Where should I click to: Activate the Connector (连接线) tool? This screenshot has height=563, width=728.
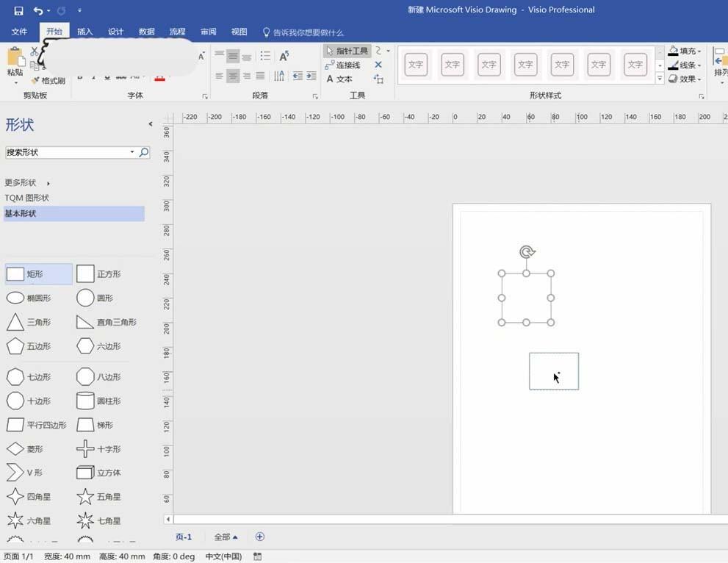(343, 65)
